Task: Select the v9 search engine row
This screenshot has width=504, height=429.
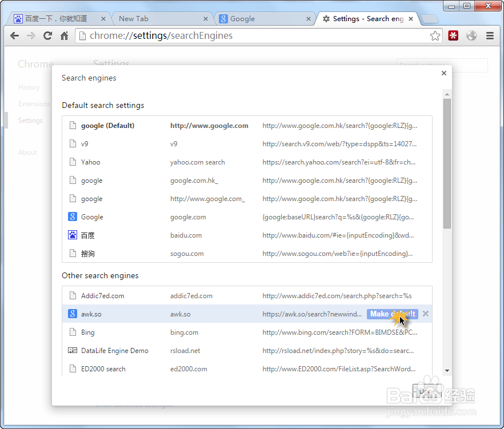Action: coord(247,144)
